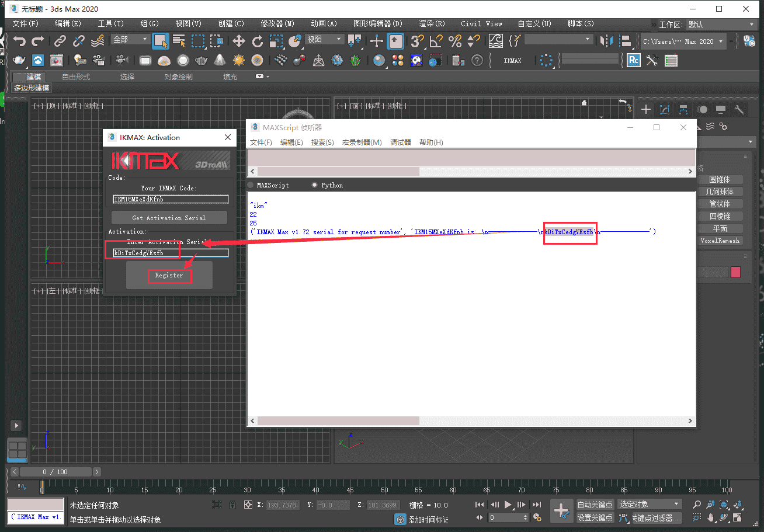Choose the Rectangular Selection Region tool
This screenshot has width=764, height=532.
[x=198, y=41]
